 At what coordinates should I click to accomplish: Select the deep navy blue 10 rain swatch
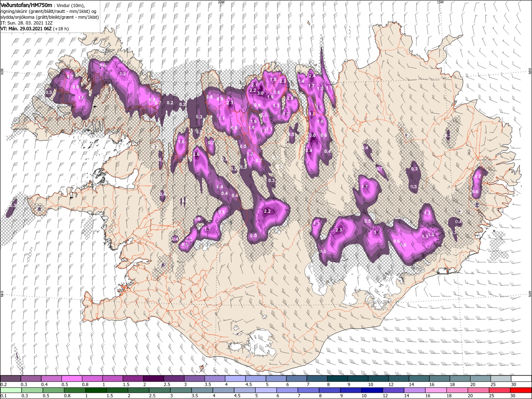tap(372, 390)
